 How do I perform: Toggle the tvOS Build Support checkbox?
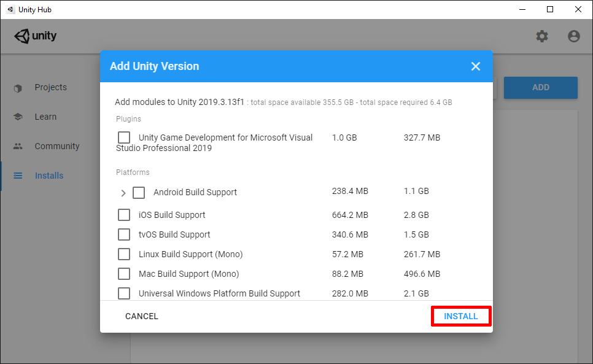pos(124,234)
